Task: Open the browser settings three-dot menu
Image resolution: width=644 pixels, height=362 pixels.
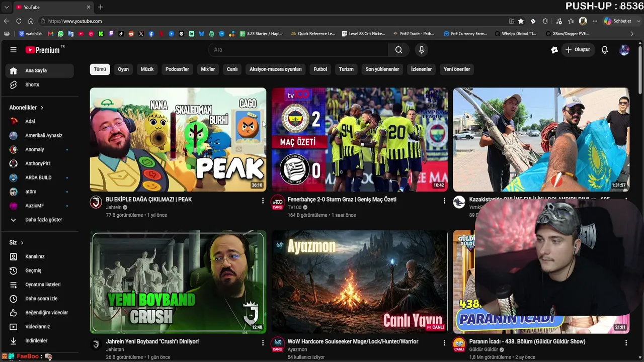Action: (595, 21)
